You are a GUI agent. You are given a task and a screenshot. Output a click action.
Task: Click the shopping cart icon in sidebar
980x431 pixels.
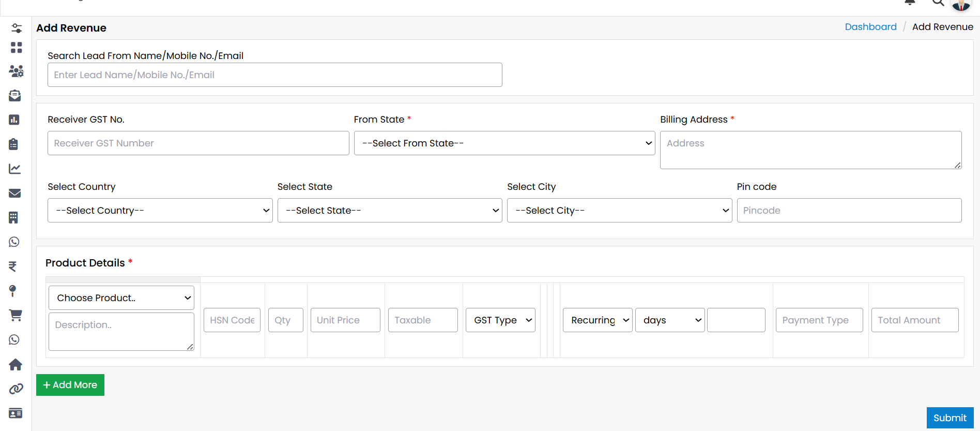16,315
